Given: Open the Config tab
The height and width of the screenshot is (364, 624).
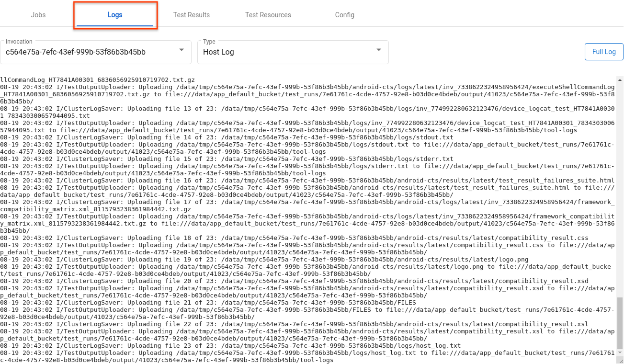Looking at the screenshot, I should (x=344, y=15).
